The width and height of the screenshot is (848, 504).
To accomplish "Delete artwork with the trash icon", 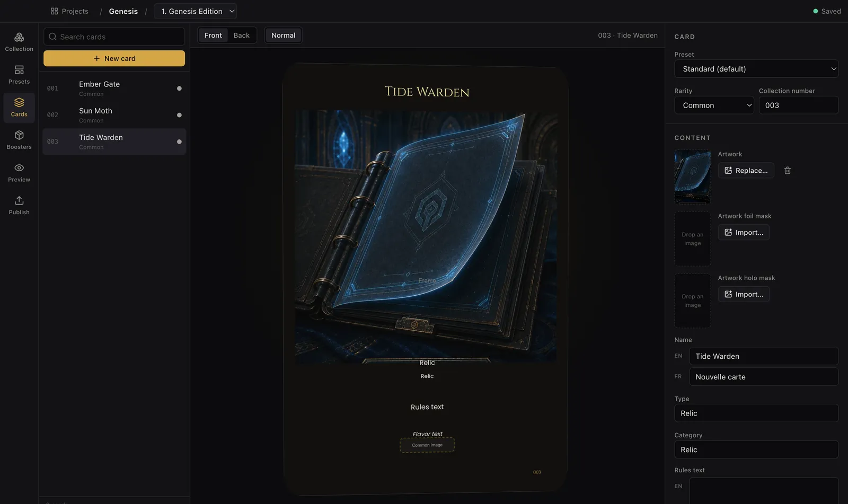I will [788, 171].
